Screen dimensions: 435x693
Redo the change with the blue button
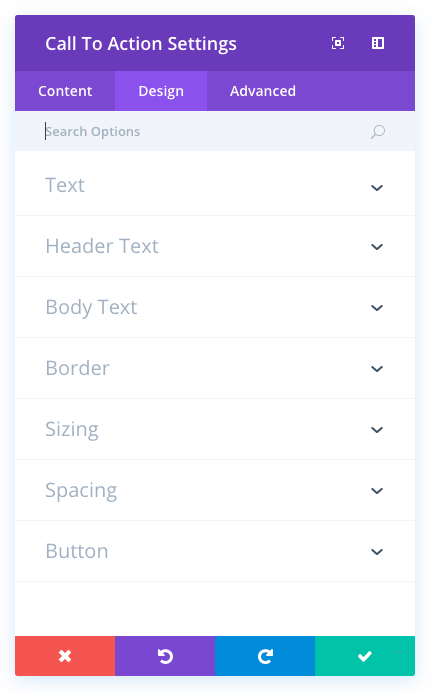(x=265, y=656)
